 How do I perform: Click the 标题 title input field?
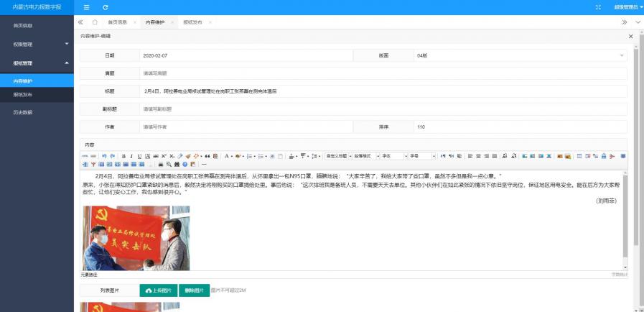383,91
